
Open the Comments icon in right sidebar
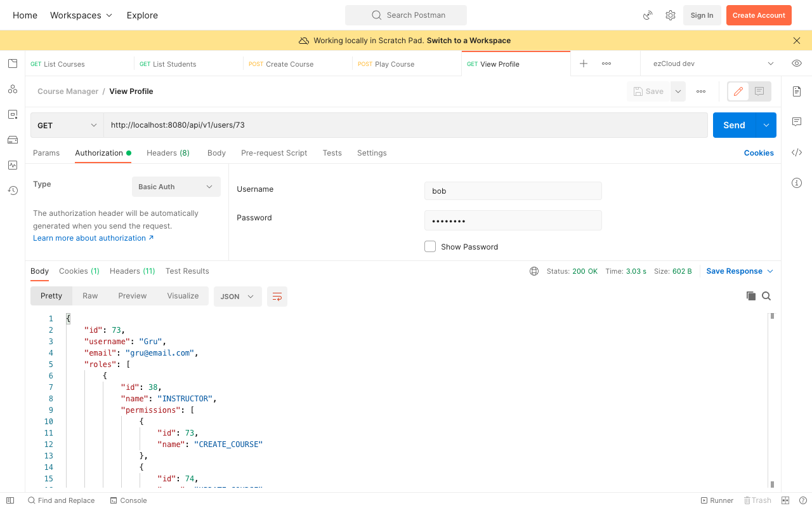point(797,122)
